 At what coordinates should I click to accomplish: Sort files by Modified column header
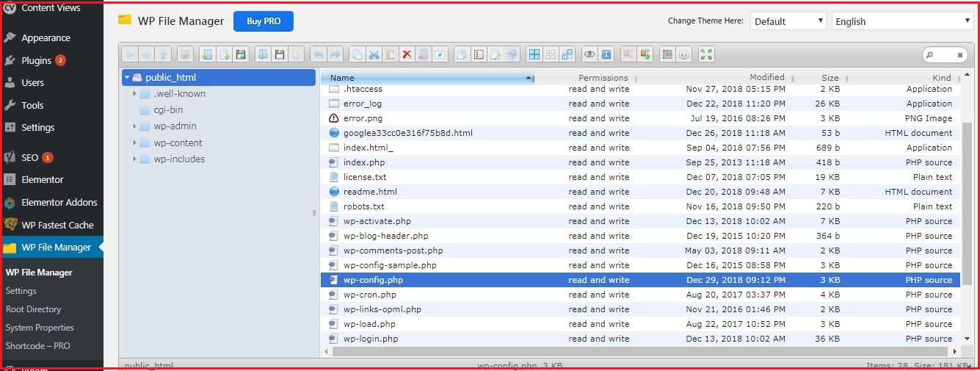767,77
